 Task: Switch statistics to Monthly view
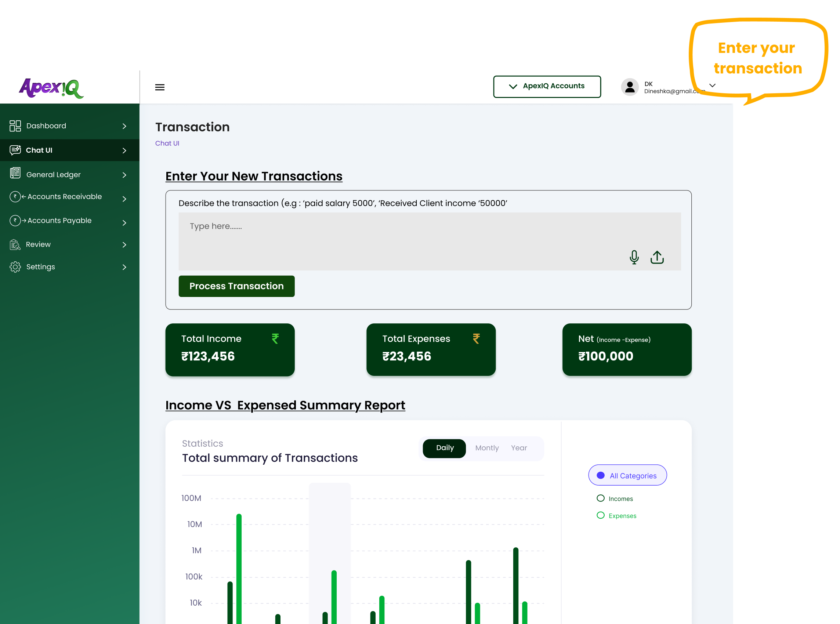click(x=487, y=448)
